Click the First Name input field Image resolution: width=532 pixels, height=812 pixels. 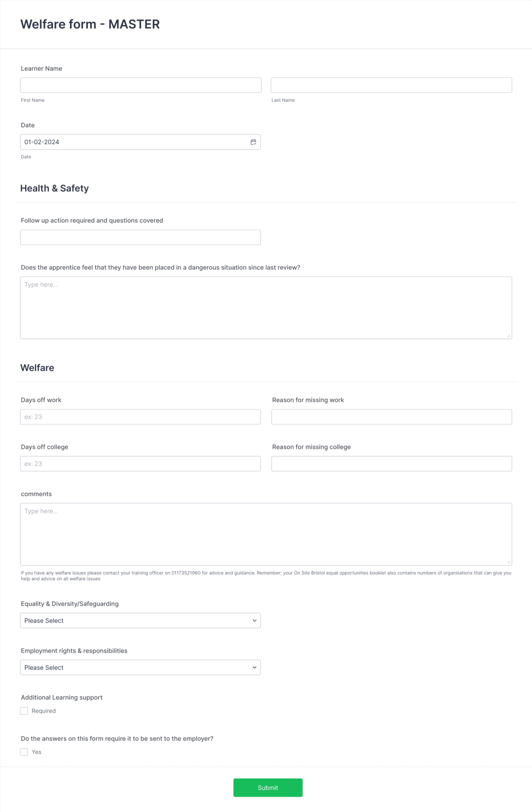(140, 85)
